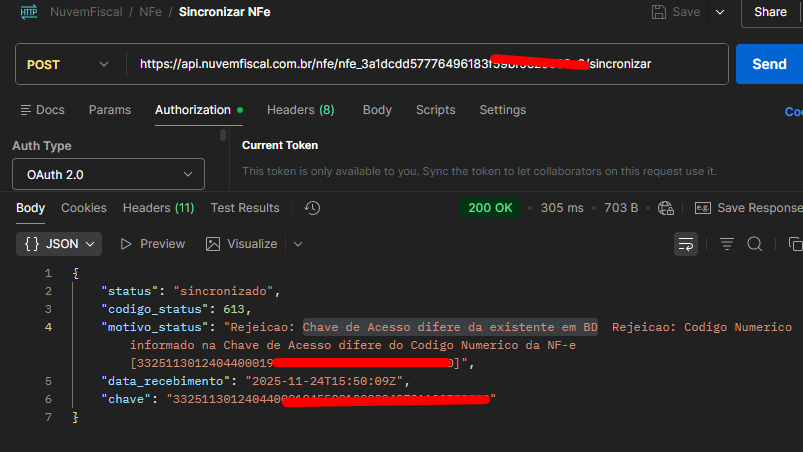Click the HTTP request icon in breadcrumb

(29, 12)
